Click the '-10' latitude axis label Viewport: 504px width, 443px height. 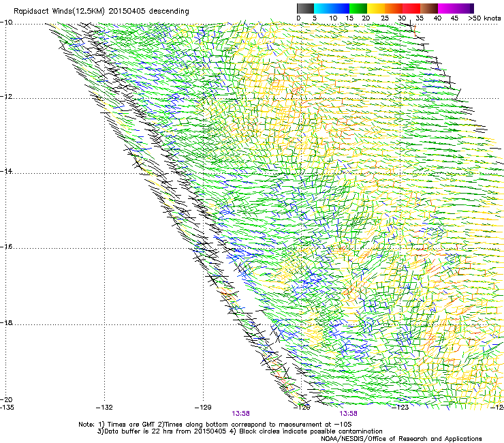pyautogui.click(x=6, y=22)
